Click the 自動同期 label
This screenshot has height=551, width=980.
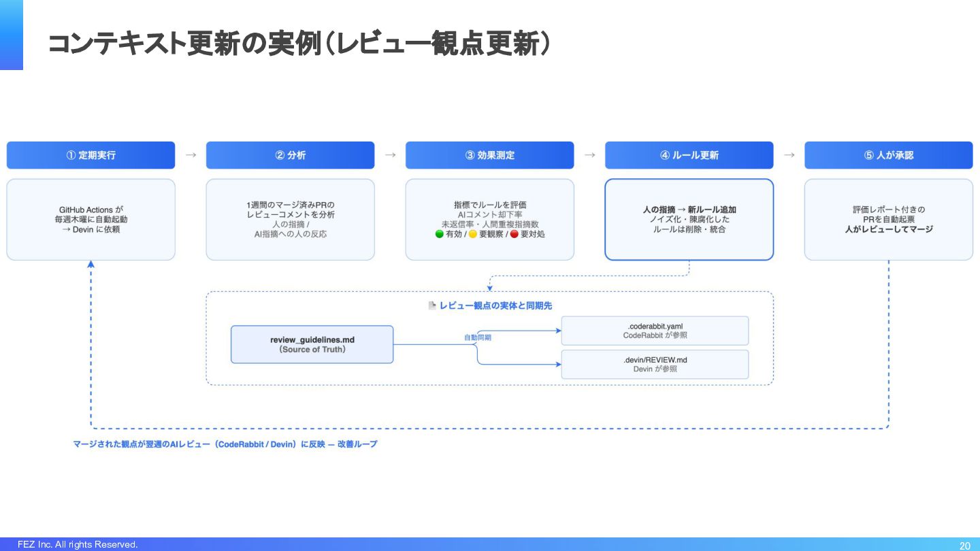[x=478, y=337]
